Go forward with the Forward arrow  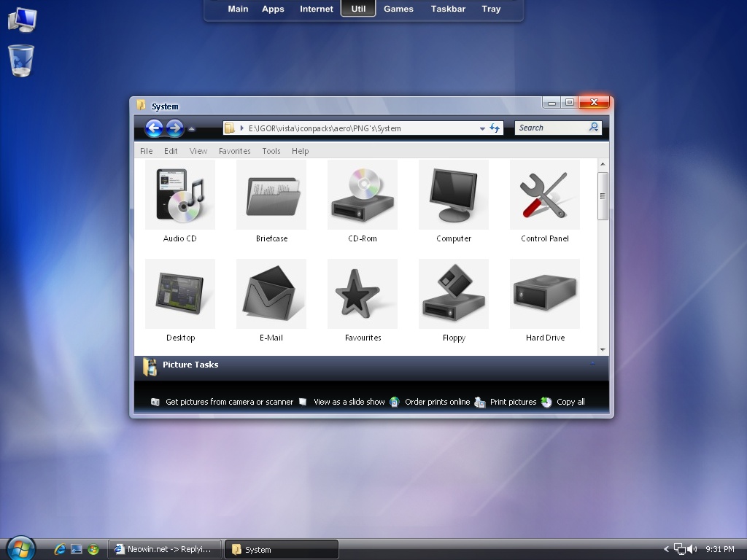pos(175,128)
